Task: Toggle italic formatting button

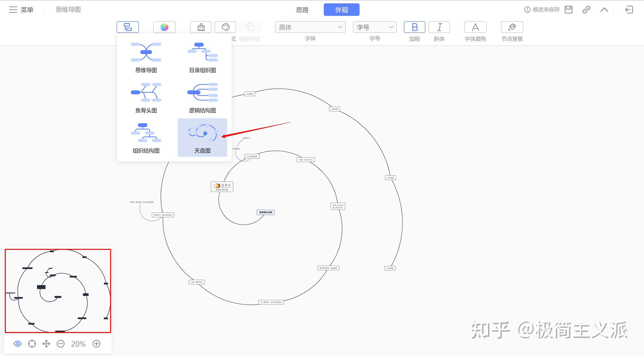Action: (x=439, y=27)
